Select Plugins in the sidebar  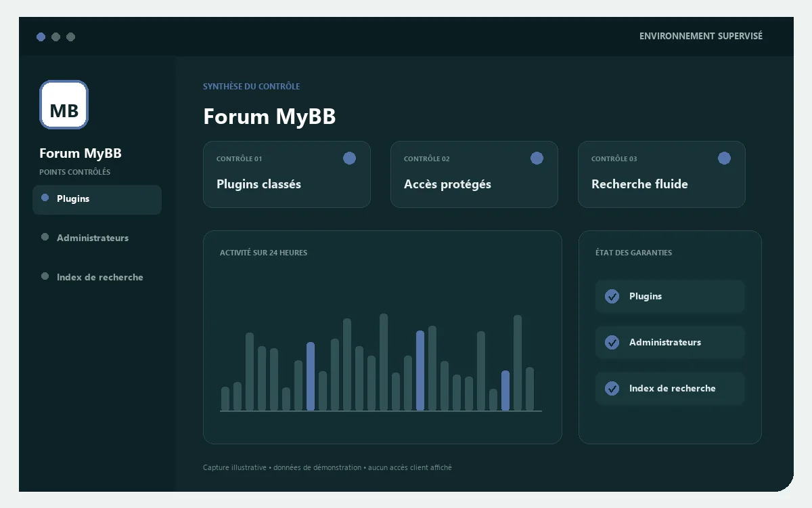97,199
